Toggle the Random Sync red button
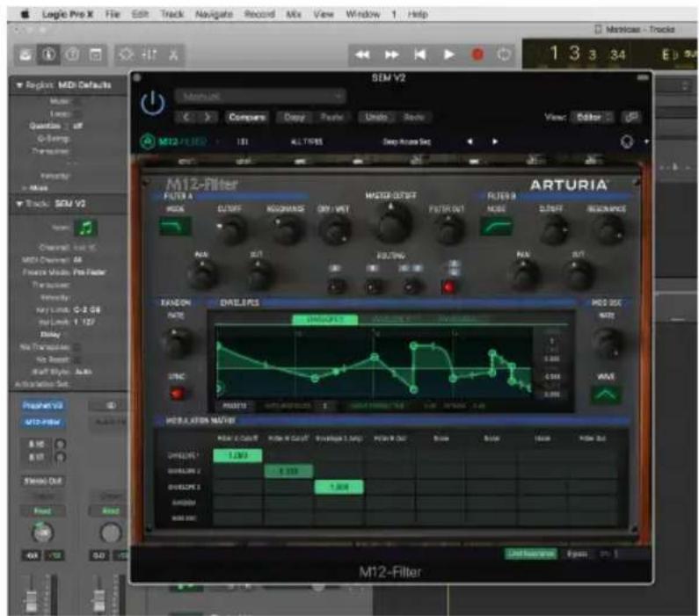The width and height of the screenshot is (699, 616). (x=177, y=394)
